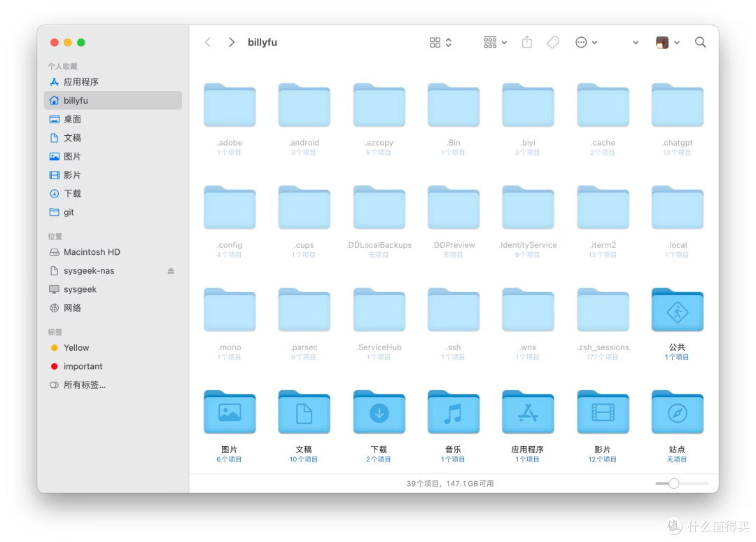The image size is (756, 542).
Task: Open the 公共 Public folder
Action: tap(677, 310)
